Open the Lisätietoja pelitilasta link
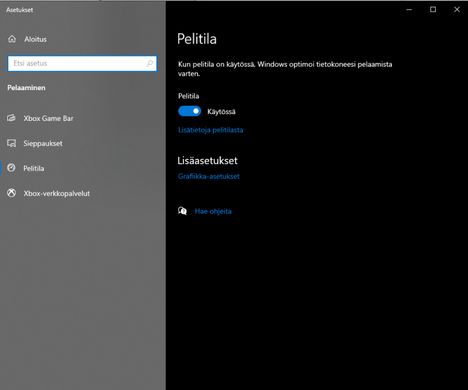 click(x=210, y=130)
